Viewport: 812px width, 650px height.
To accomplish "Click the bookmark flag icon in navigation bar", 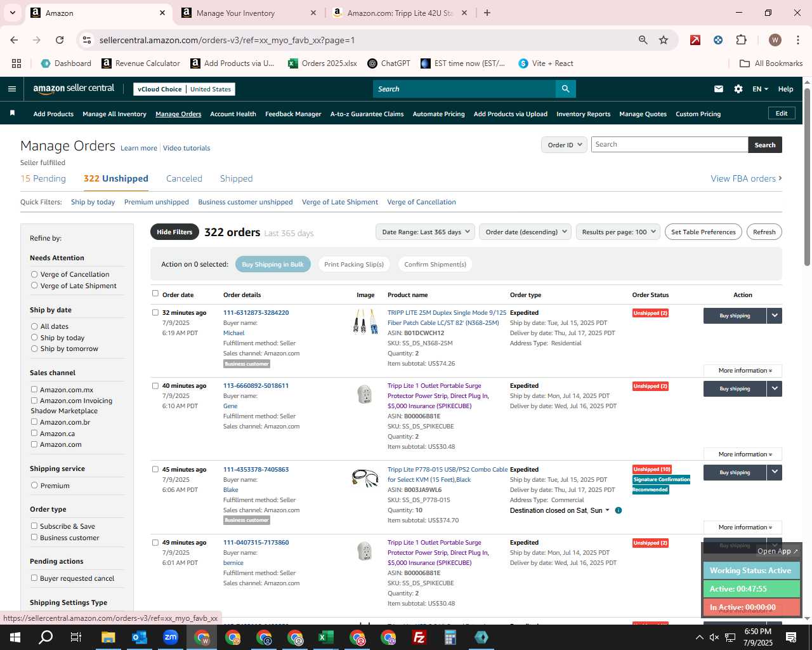I will pyautogui.click(x=12, y=113).
